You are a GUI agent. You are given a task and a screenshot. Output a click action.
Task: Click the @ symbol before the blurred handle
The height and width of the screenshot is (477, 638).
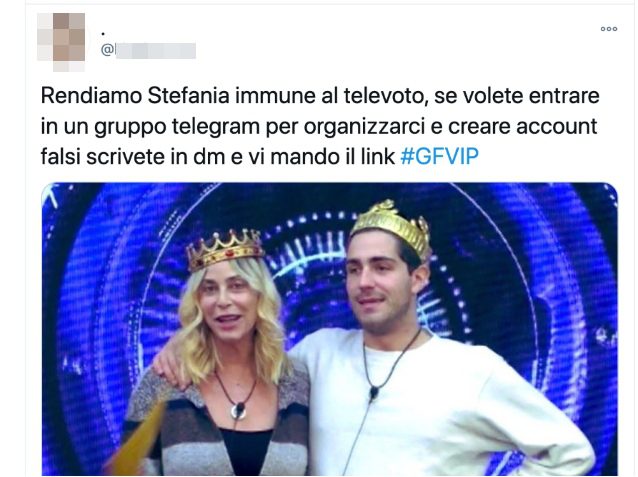tap(107, 50)
